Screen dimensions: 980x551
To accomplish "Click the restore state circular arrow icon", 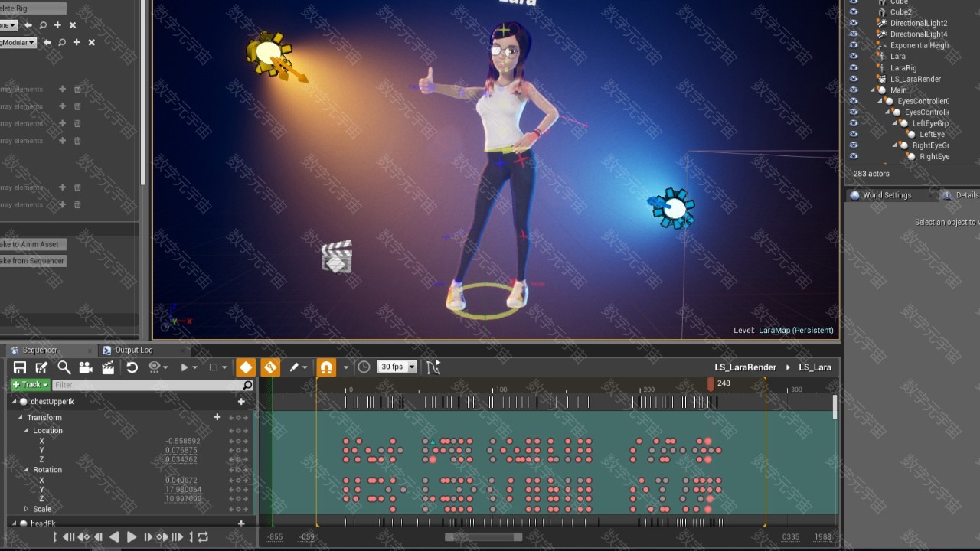I will [x=132, y=367].
